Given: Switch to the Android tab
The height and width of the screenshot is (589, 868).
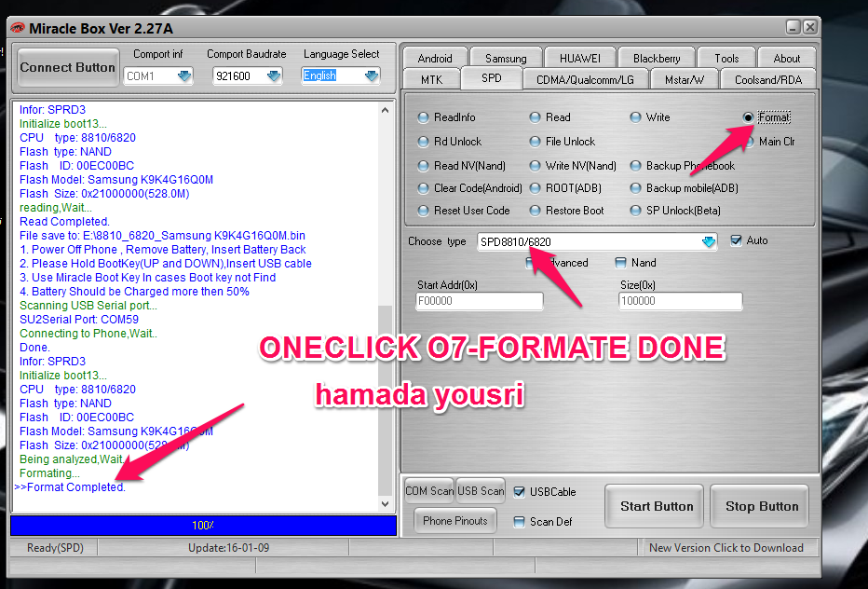Looking at the screenshot, I should point(435,58).
